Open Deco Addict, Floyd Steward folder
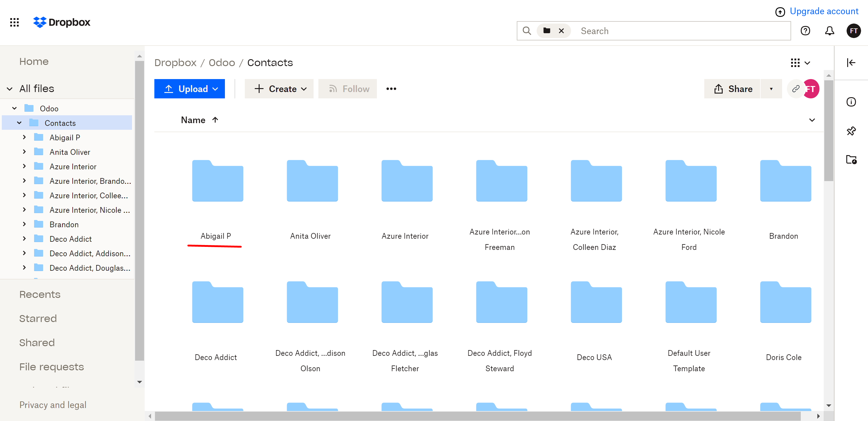 point(502,302)
